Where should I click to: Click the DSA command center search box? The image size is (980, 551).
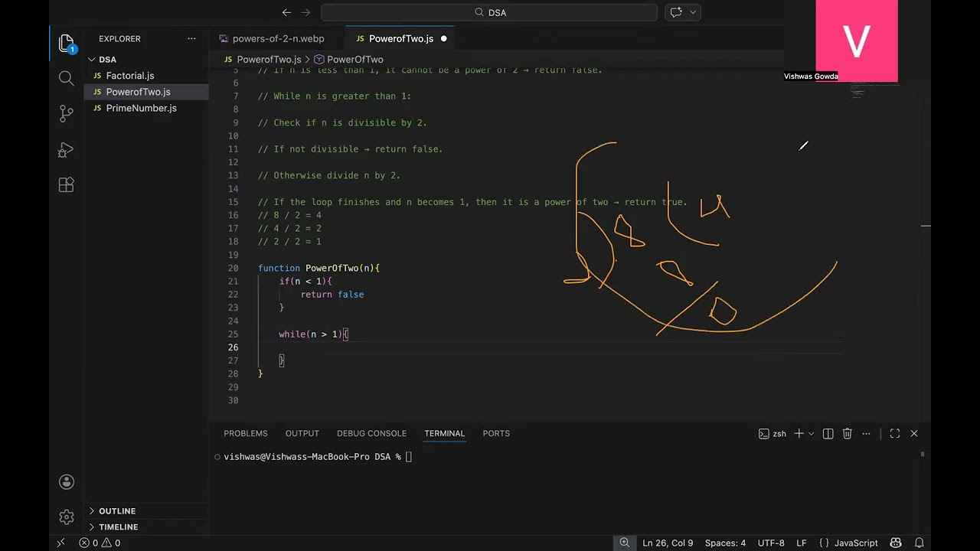489,12
